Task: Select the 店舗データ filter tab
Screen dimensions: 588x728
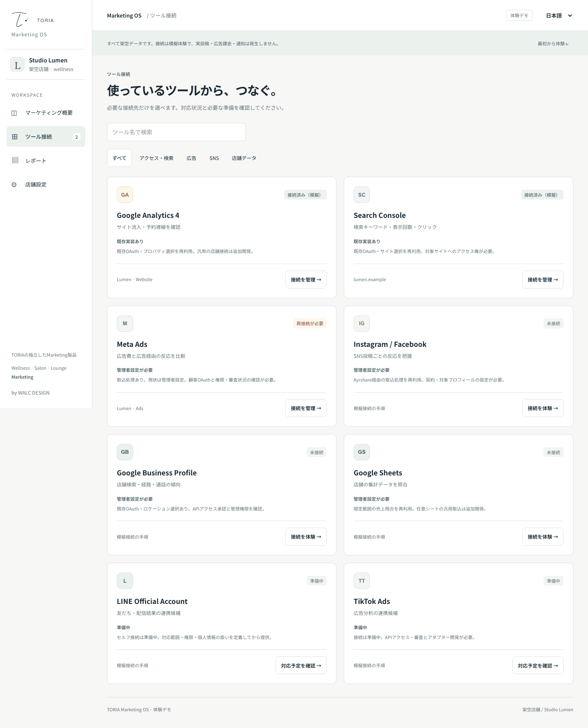Action: [x=244, y=158]
